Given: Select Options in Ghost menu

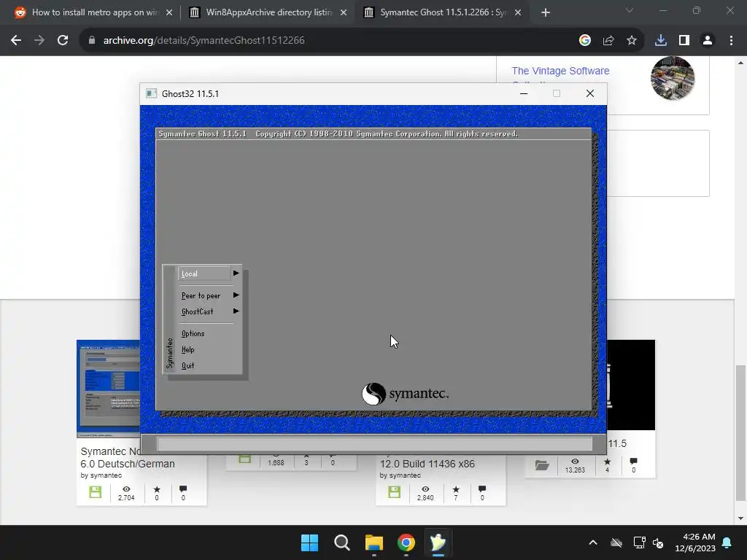Looking at the screenshot, I should click(193, 334).
